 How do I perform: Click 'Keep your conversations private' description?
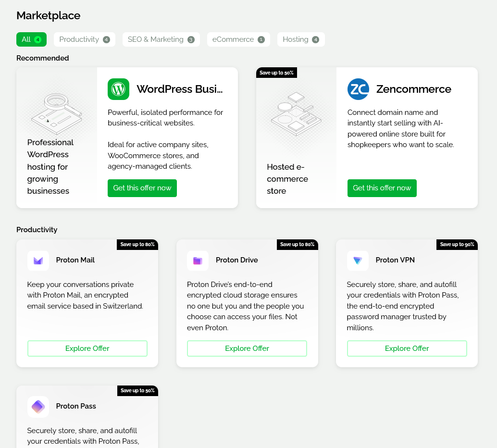click(85, 295)
